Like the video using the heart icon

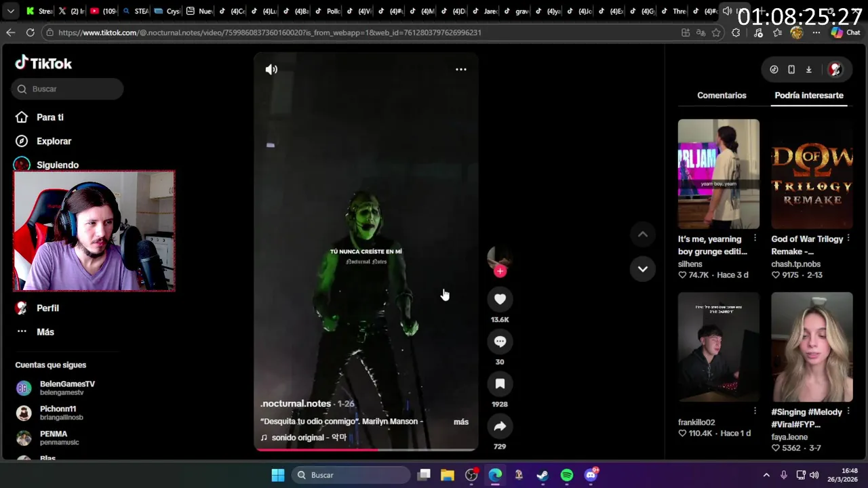coord(500,299)
